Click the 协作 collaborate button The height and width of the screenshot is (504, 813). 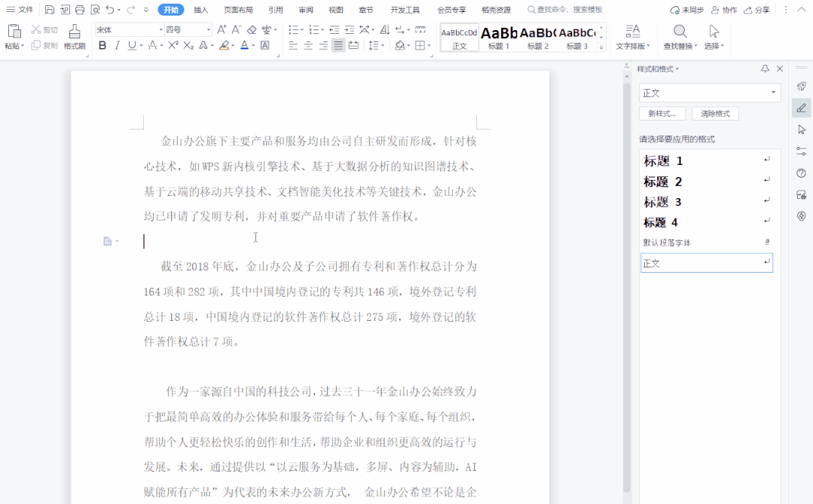pyautogui.click(x=724, y=10)
